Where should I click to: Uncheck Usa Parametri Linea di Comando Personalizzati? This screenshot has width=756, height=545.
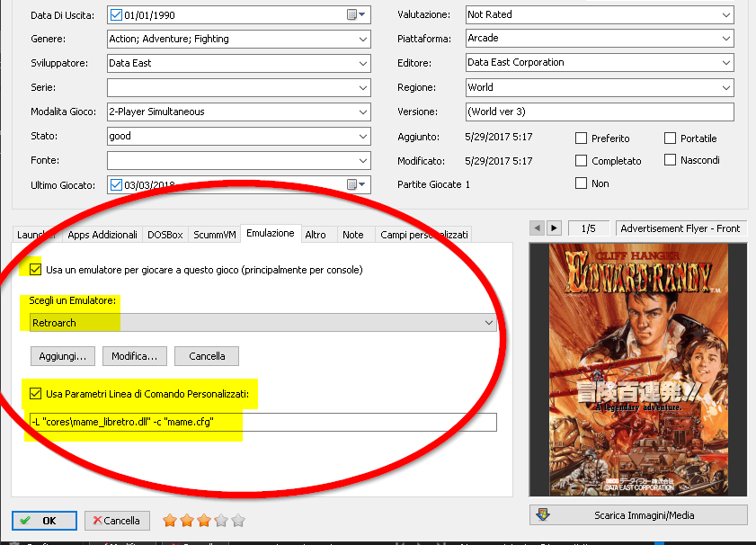(x=35, y=393)
